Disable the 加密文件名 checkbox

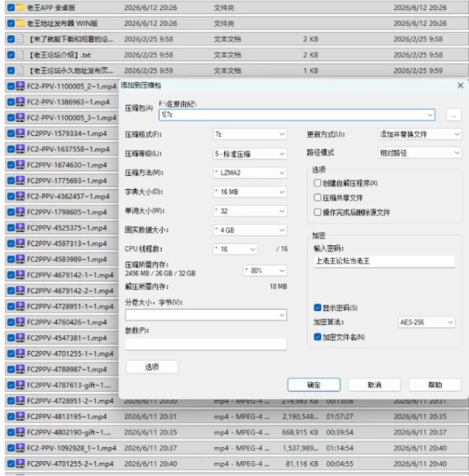[x=318, y=337]
